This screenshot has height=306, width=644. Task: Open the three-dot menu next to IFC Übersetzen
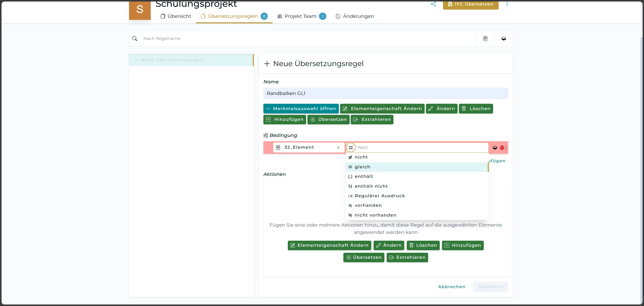(x=507, y=4)
